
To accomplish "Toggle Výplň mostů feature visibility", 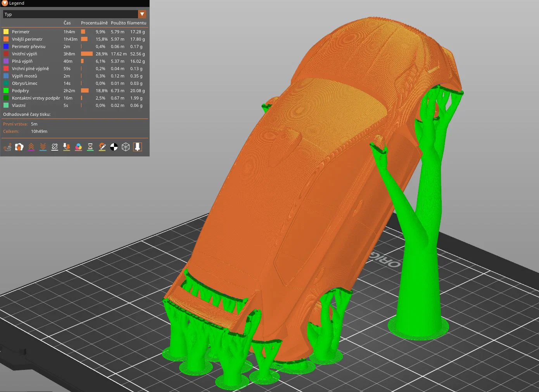I will tap(74, 76).
